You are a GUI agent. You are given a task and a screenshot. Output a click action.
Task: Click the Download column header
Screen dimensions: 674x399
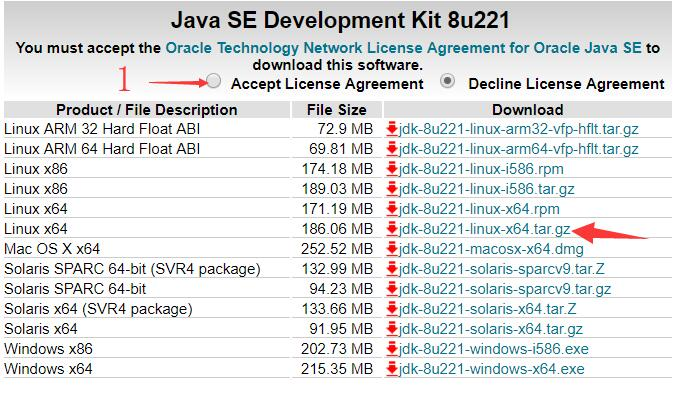point(527,110)
